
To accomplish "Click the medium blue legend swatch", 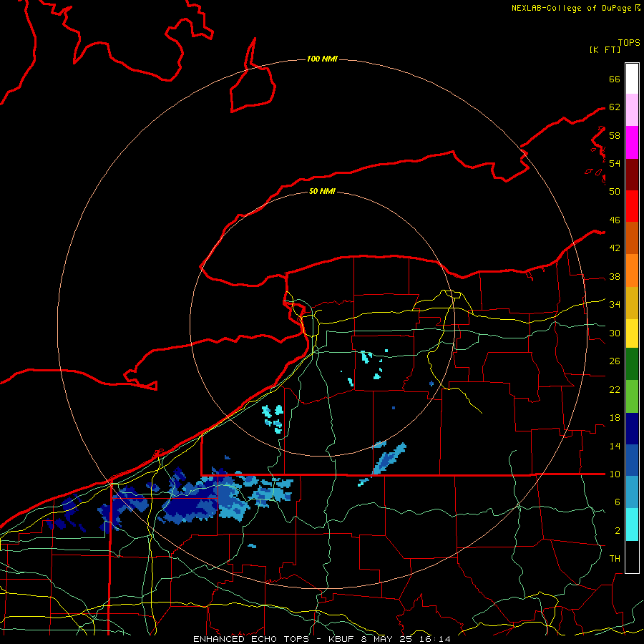I will (632, 460).
